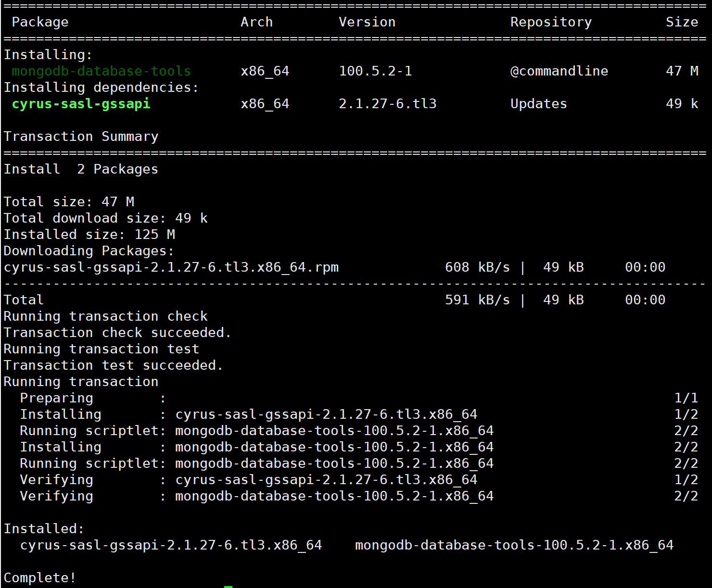Click the 'Installing:' line

point(48,55)
